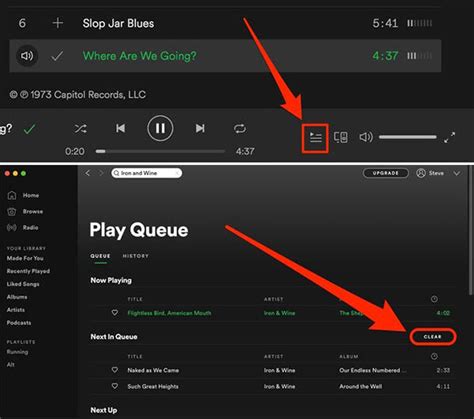
Task: Open Home in the sidebar
Action: pos(31,195)
